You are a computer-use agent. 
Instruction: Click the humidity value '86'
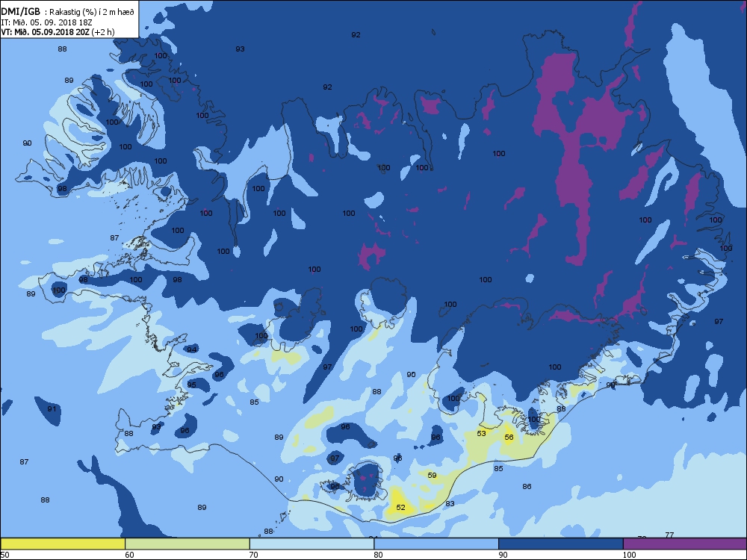pyautogui.click(x=527, y=487)
